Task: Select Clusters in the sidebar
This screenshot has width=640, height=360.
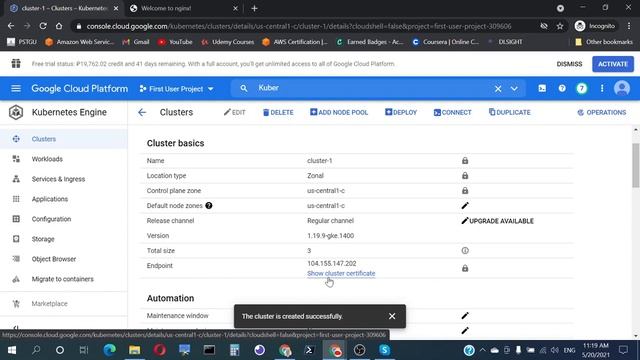Action: (x=64, y=139)
